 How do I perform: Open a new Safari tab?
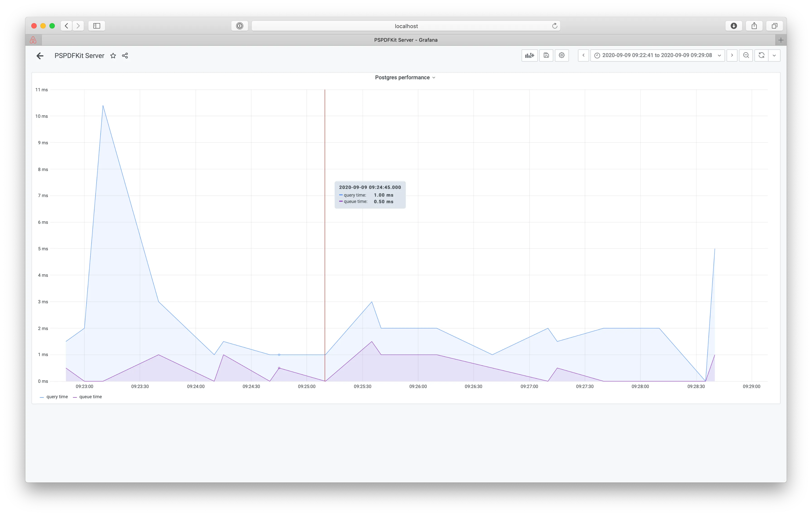[781, 40]
